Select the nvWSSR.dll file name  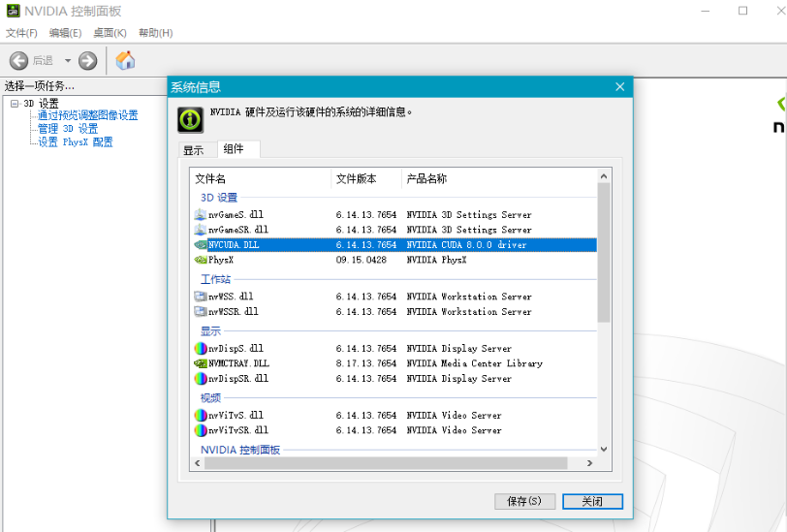pos(234,312)
